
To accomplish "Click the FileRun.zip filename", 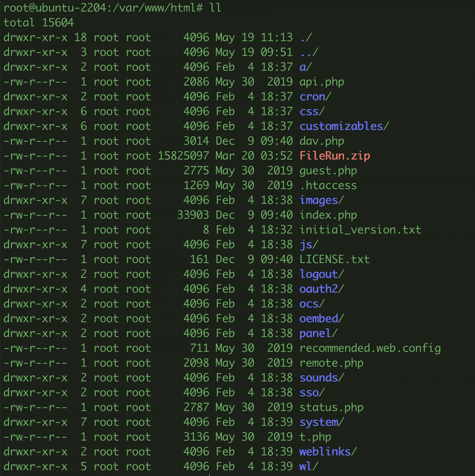I will point(335,156).
